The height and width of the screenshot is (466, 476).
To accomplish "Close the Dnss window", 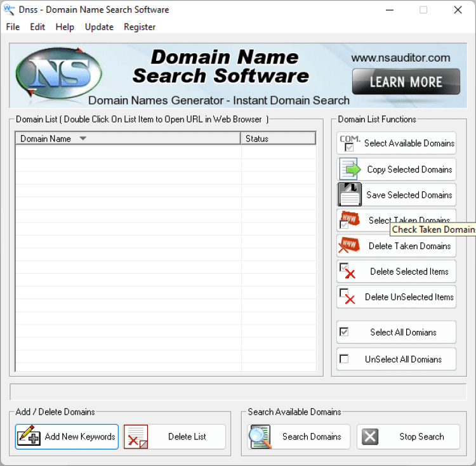I will pyautogui.click(x=458, y=10).
